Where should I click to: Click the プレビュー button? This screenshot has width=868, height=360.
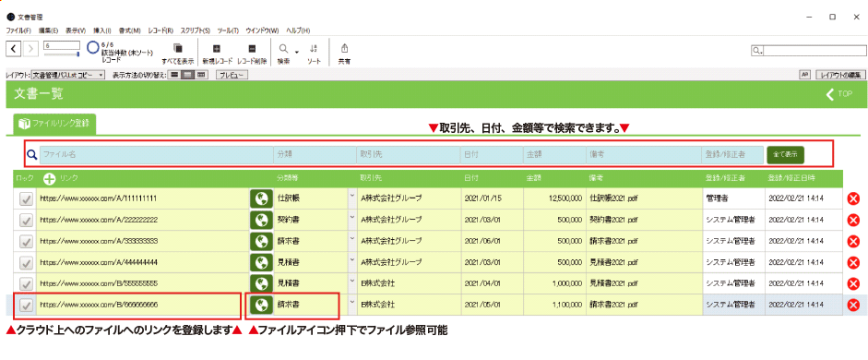click(232, 75)
